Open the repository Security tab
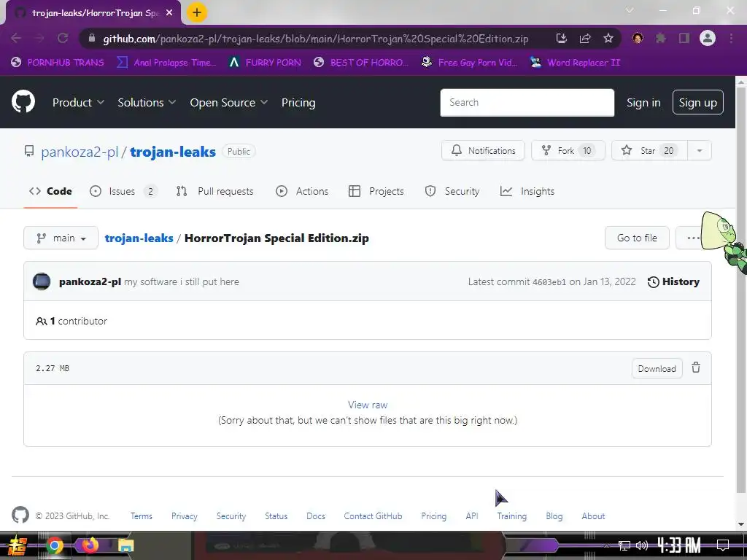Image resolution: width=747 pixels, height=560 pixels. tap(452, 191)
